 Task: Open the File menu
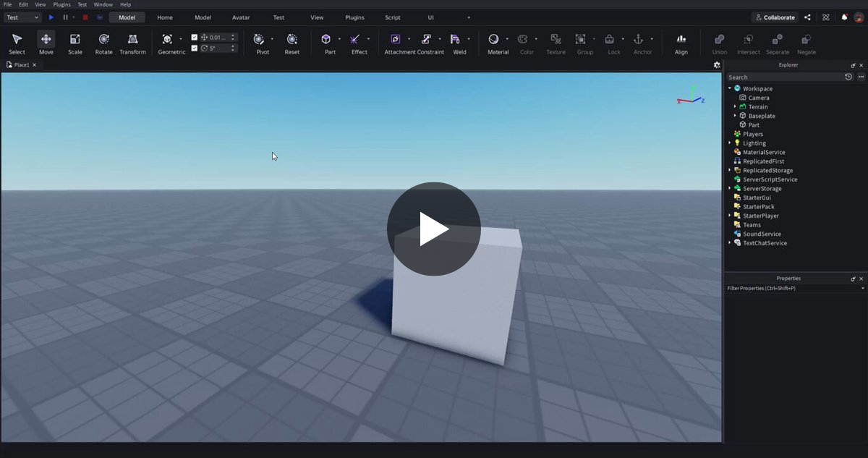[x=7, y=4]
